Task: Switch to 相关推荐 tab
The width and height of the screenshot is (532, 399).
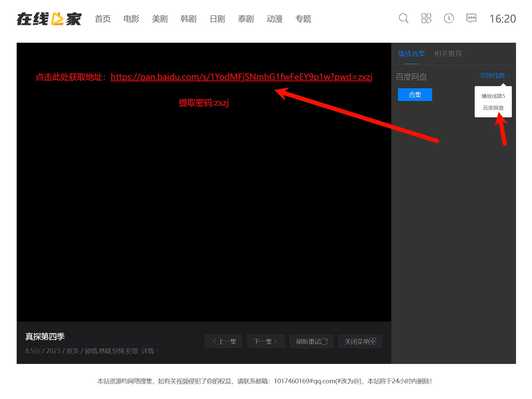Action: (x=448, y=54)
